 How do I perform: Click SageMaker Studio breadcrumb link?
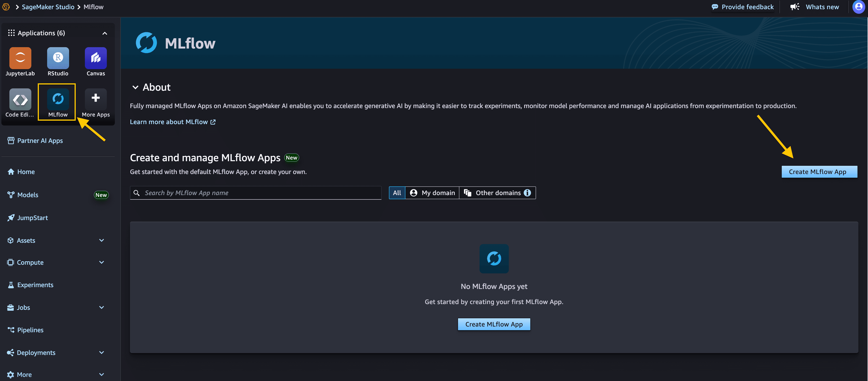[x=48, y=7]
